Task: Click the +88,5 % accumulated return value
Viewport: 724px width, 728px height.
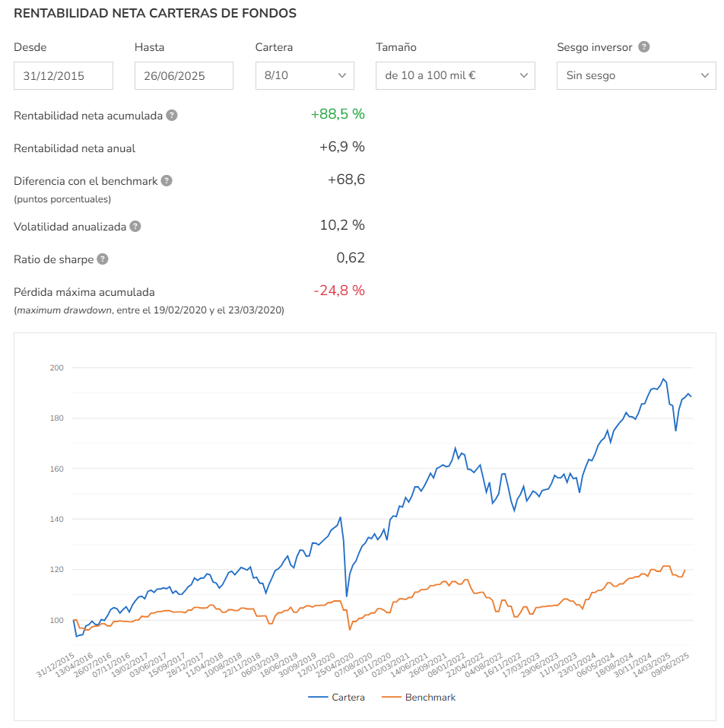Action: pos(338,114)
